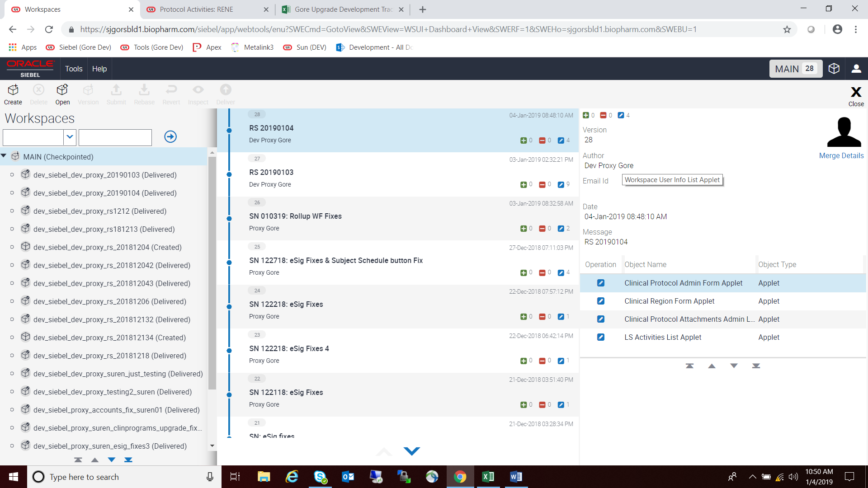Switch to Protocol Activities: RENE tab
Image resolution: width=868 pixels, height=488 pixels.
(197, 9)
